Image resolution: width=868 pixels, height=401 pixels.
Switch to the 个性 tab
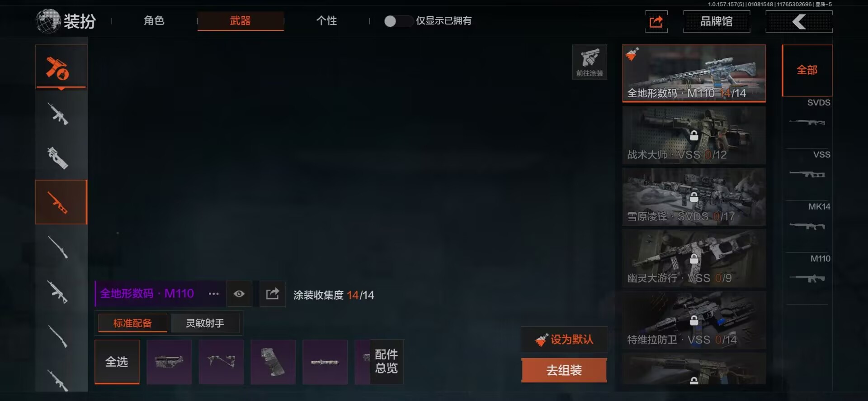[326, 21]
